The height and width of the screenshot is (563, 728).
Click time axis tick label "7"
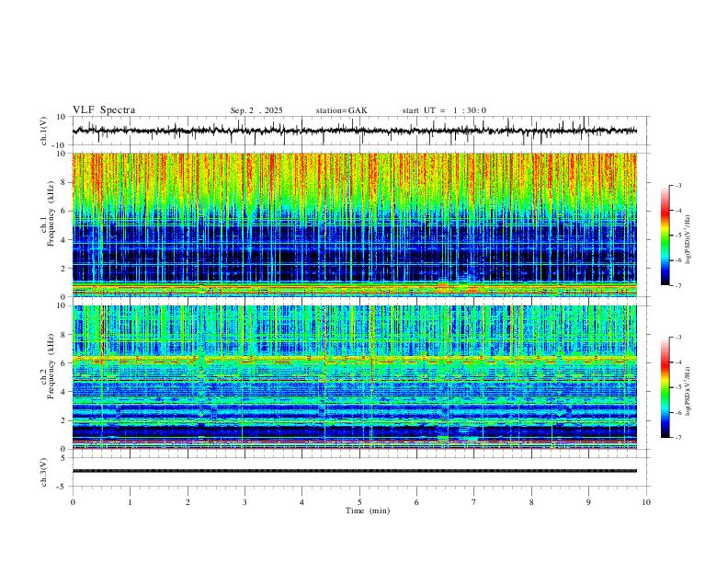click(x=474, y=502)
